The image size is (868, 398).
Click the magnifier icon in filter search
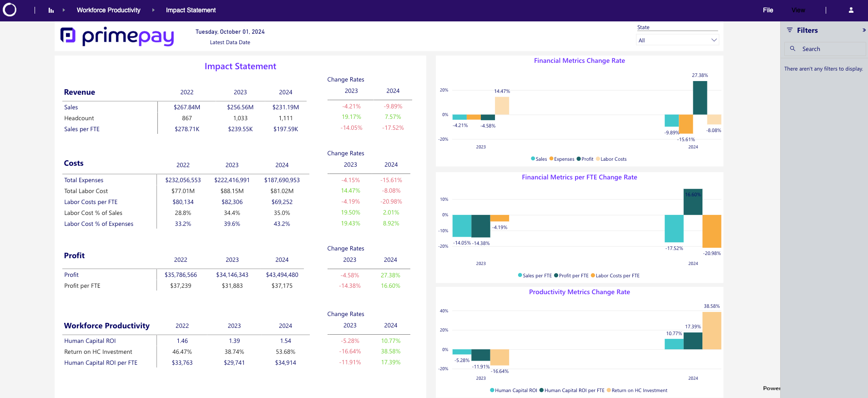[792, 48]
